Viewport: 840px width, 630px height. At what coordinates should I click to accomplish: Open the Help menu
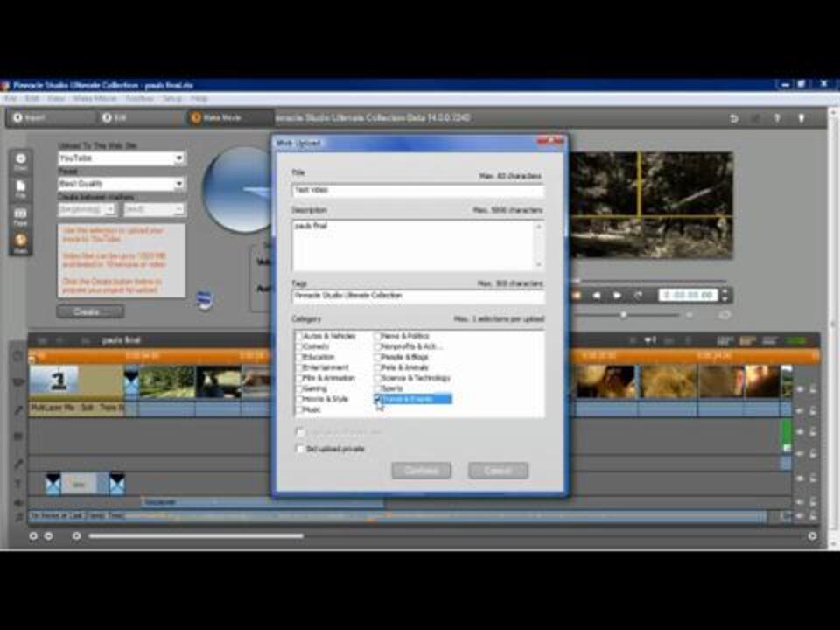199,99
